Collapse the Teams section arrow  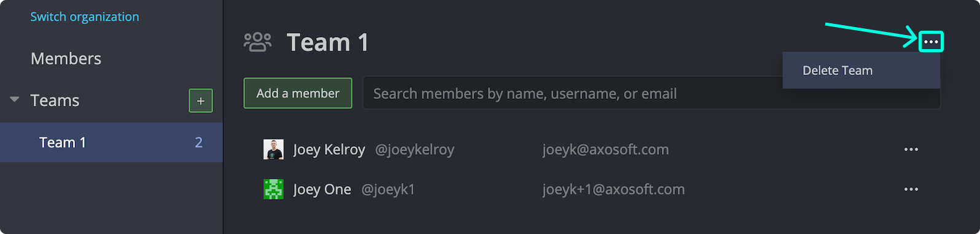[15, 99]
